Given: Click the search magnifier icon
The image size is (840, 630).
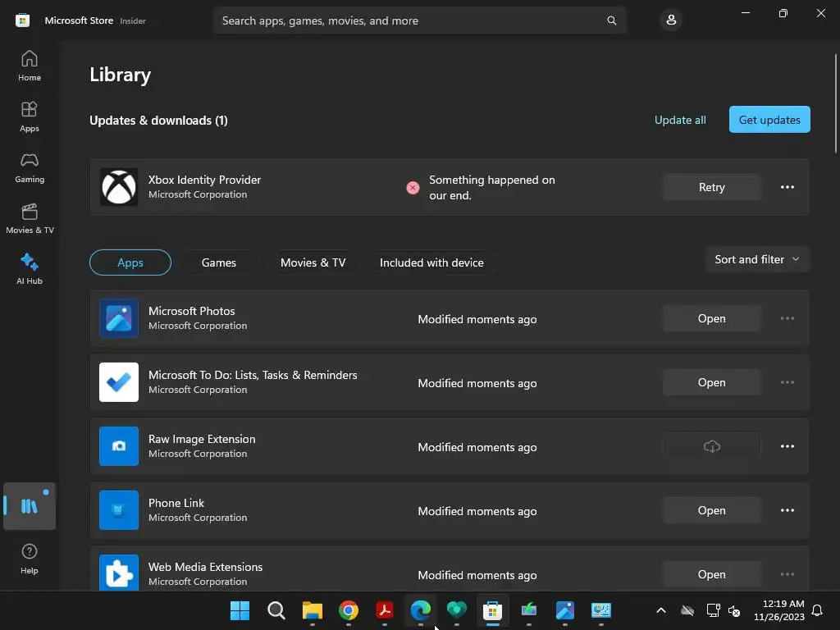Looking at the screenshot, I should pyautogui.click(x=611, y=21).
